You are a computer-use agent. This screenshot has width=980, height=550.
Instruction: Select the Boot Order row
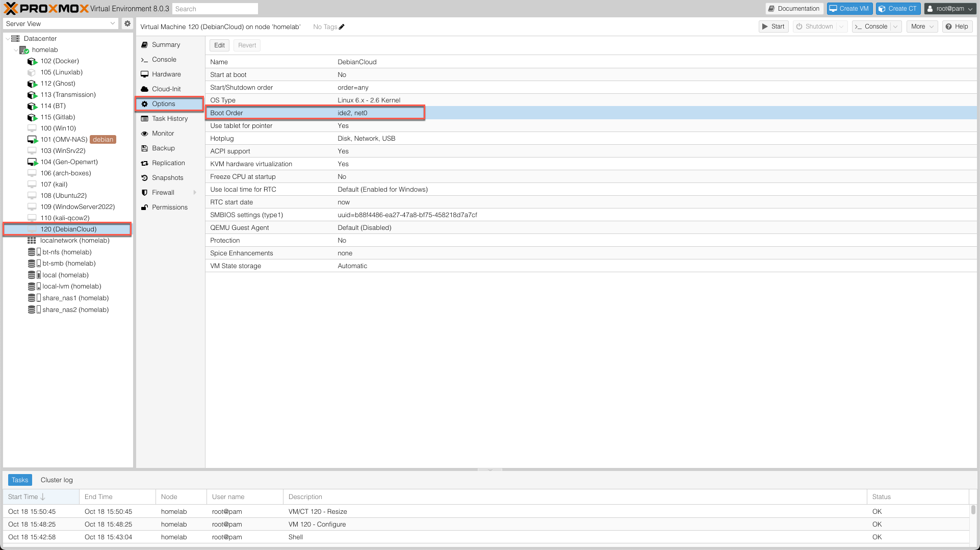point(591,113)
